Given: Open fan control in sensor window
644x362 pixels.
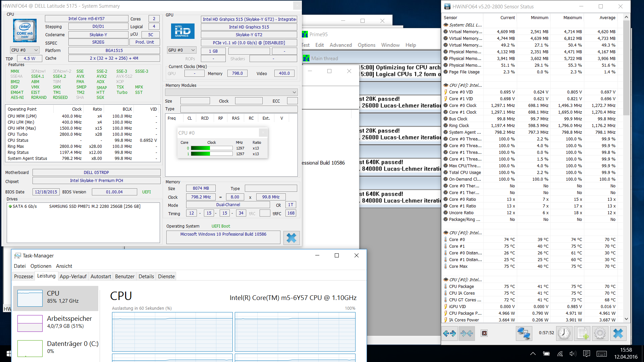Looking at the screenshot, I should tap(484, 333).
